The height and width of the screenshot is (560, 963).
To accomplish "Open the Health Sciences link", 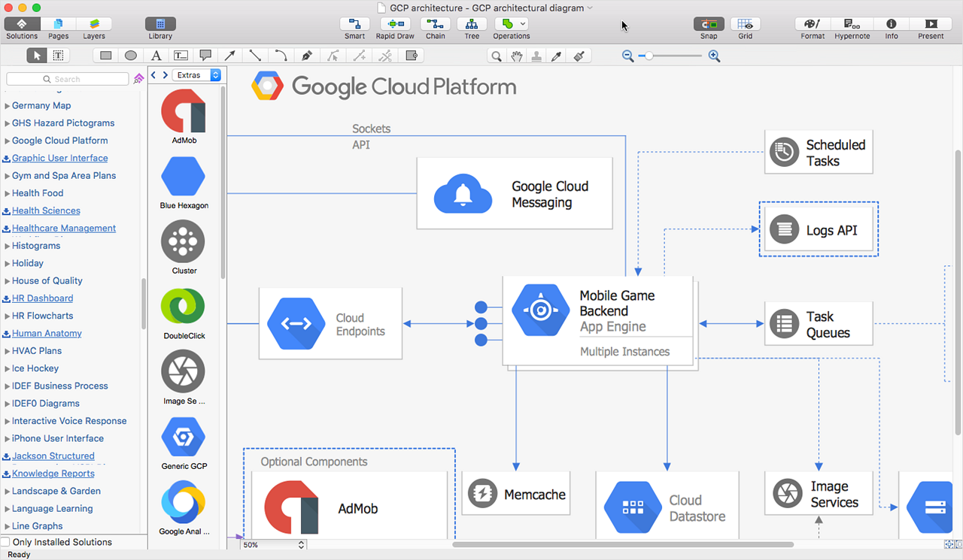I will [x=46, y=210].
